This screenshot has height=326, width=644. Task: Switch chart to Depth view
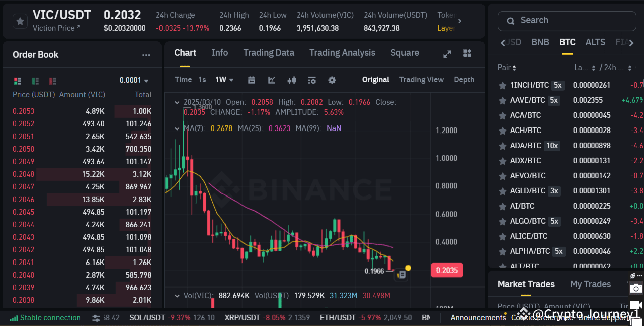pos(464,80)
